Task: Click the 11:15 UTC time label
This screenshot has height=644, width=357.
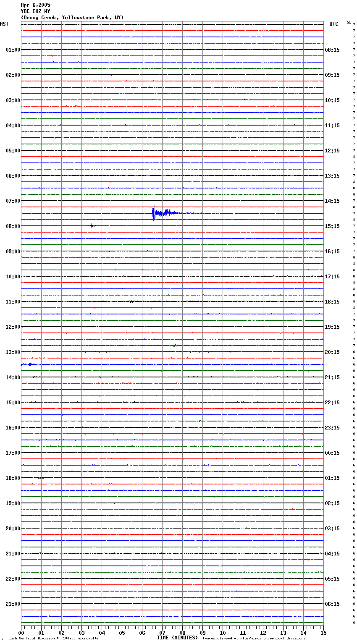Action: (332, 126)
